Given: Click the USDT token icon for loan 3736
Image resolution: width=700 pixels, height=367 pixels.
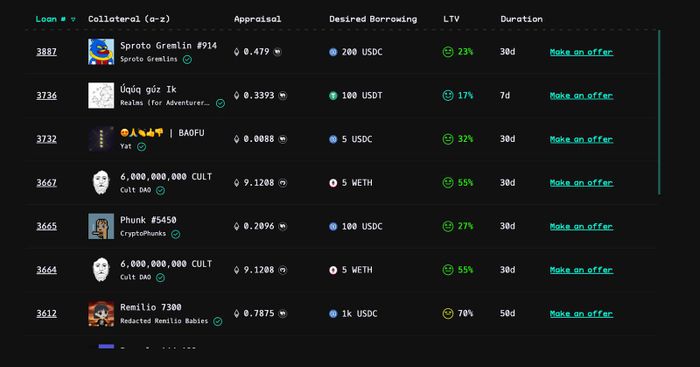Looking at the screenshot, I should [x=333, y=96].
